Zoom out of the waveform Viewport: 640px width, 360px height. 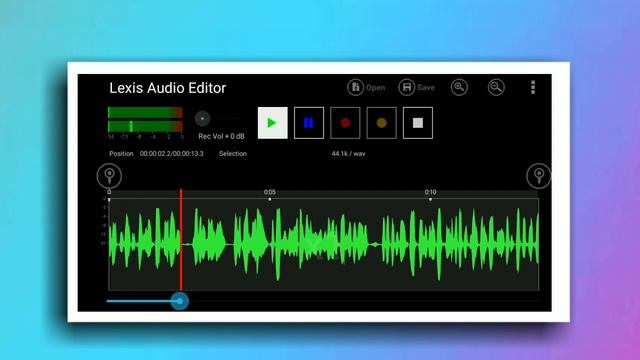pos(496,87)
